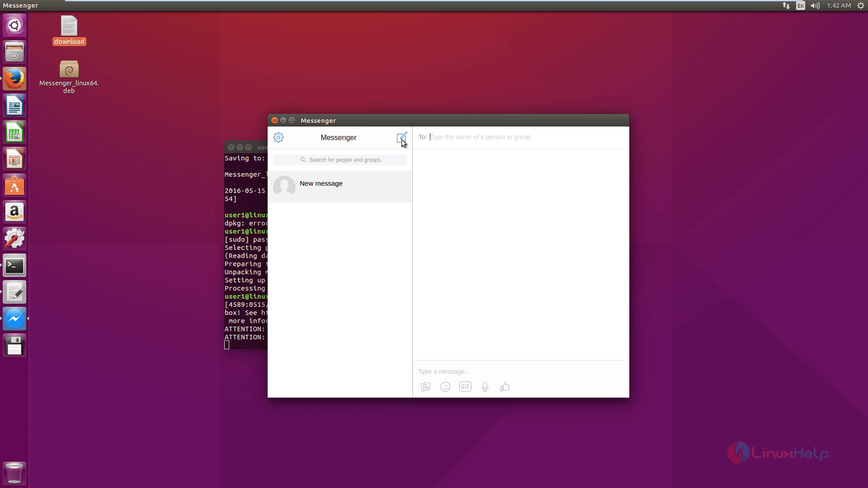Open the Files manager in launcher
Screen dimensions: 868x488
click(14, 52)
